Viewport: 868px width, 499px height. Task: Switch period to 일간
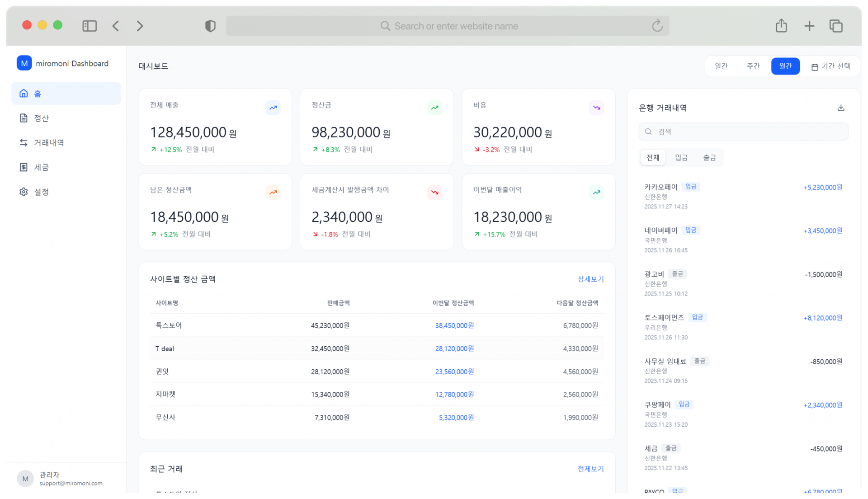pyautogui.click(x=721, y=66)
